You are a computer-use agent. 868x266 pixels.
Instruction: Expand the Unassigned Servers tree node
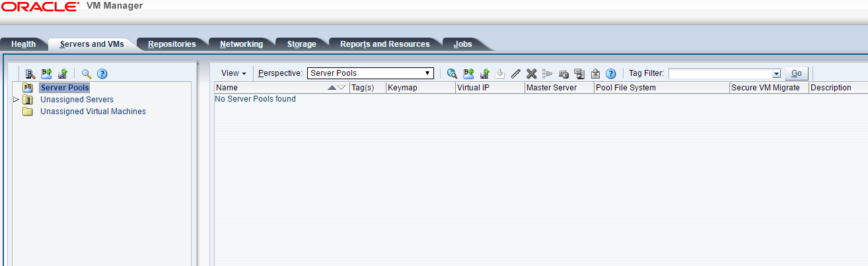click(x=16, y=100)
